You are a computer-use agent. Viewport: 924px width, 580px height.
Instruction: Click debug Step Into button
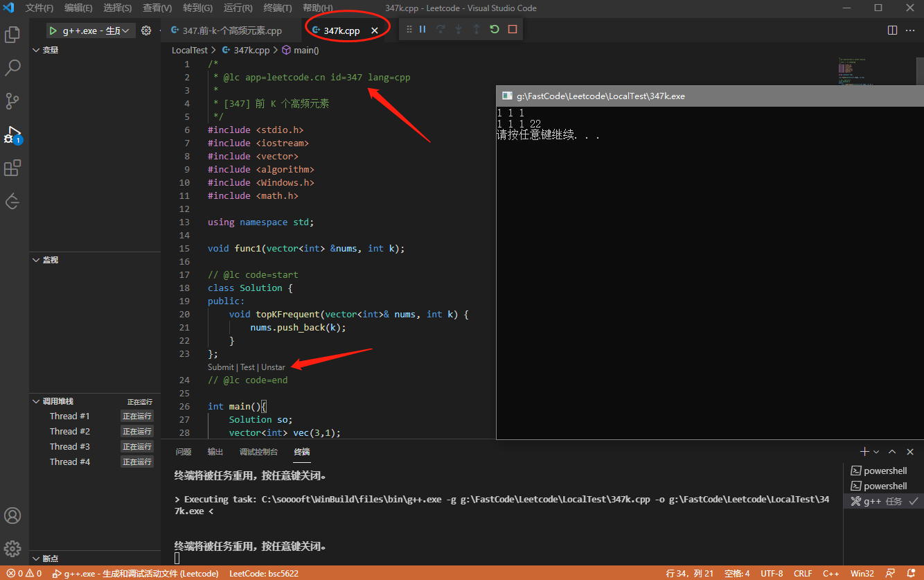click(x=459, y=29)
